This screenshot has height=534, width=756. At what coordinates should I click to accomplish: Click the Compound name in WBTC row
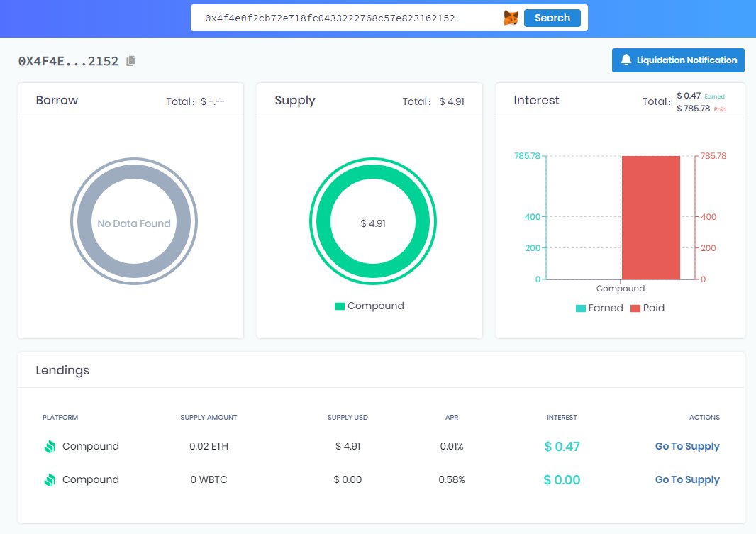[x=91, y=479]
